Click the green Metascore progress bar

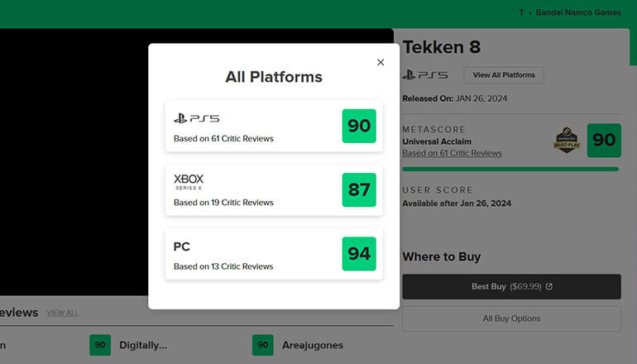click(510, 169)
